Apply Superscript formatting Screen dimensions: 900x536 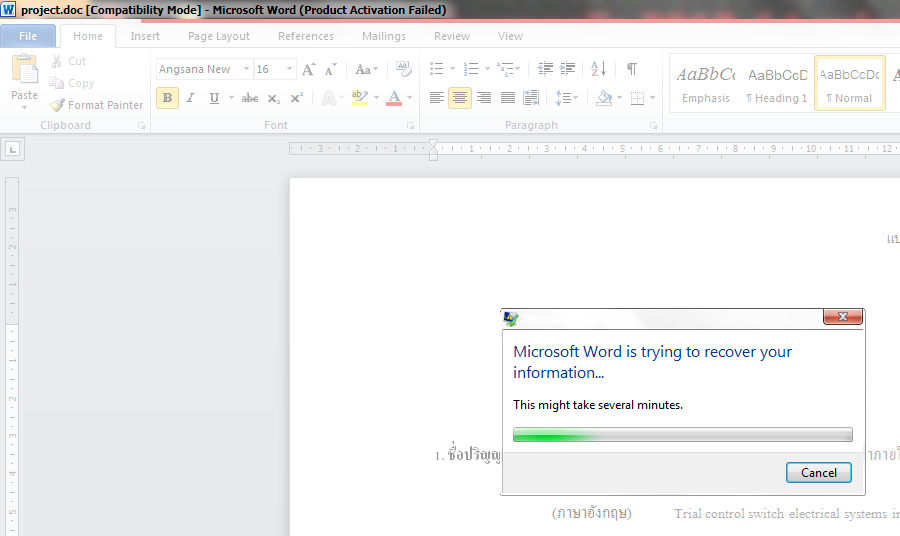click(x=296, y=98)
